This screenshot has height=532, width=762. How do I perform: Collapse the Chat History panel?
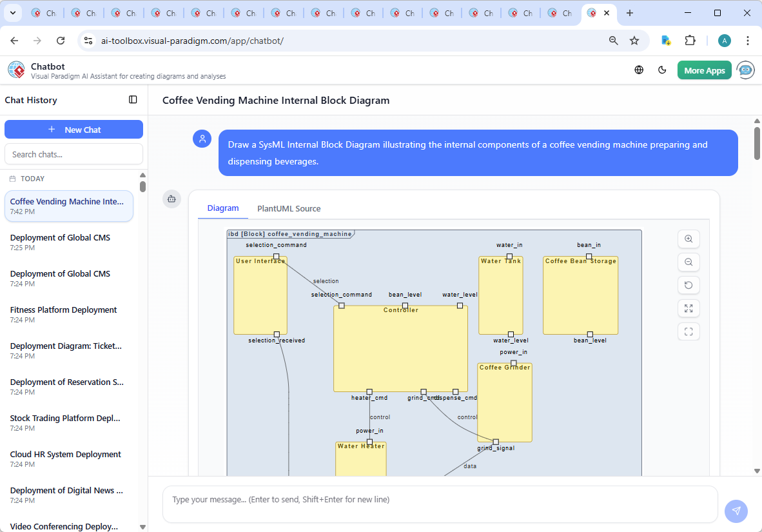pyautogui.click(x=133, y=99)
